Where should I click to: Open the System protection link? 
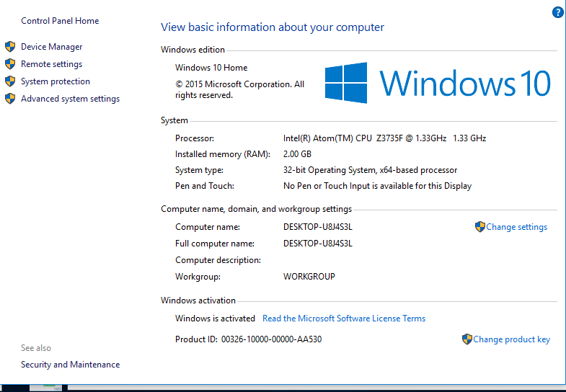(56, 81)
